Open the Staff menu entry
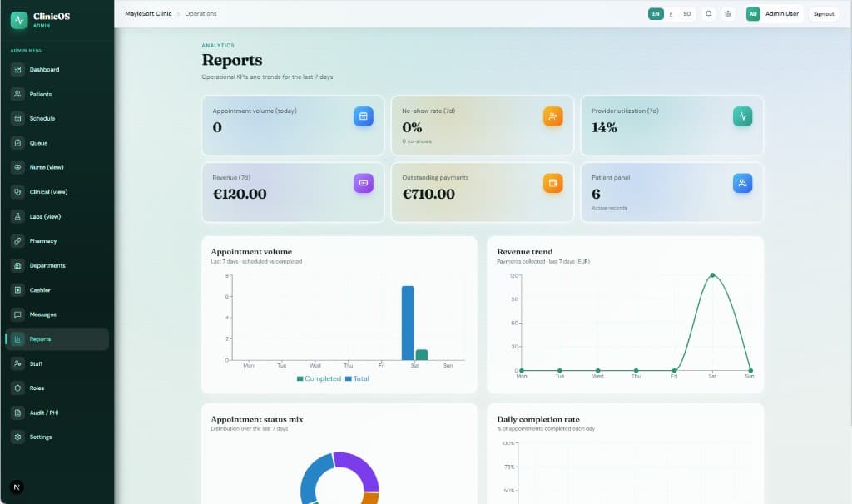The image size is (852, 504). tap(57, 363)
